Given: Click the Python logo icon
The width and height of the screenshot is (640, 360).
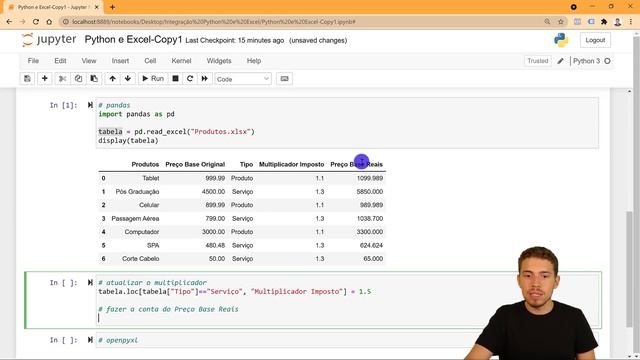Looking at the screenshot, I should tap(561, 40).
